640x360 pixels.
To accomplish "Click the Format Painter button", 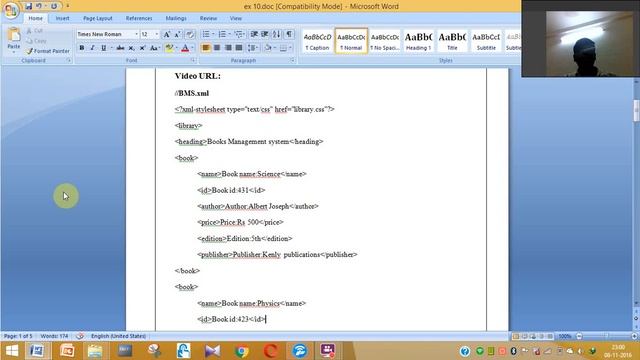I will (x=47, y=51).
